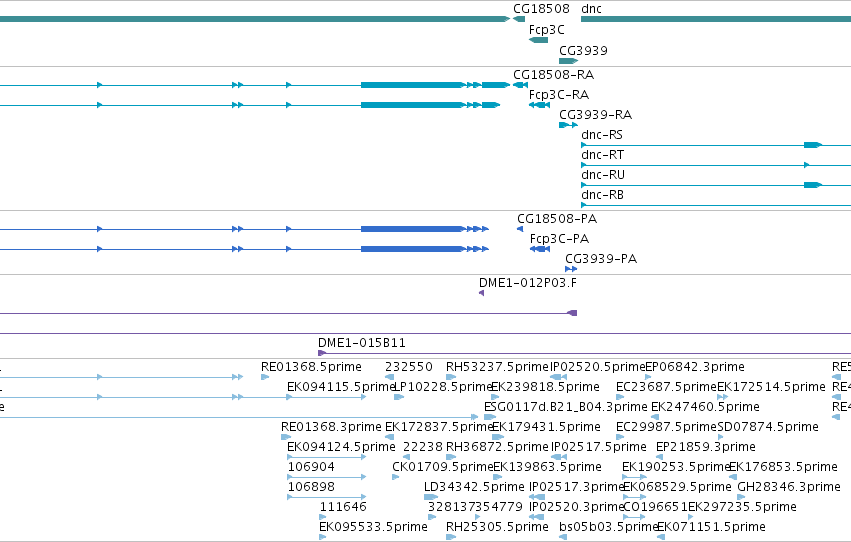Viewport: 851px width, 542px height.
Task: Click the EK239818.5prime EST
Action: pos(545,387)
